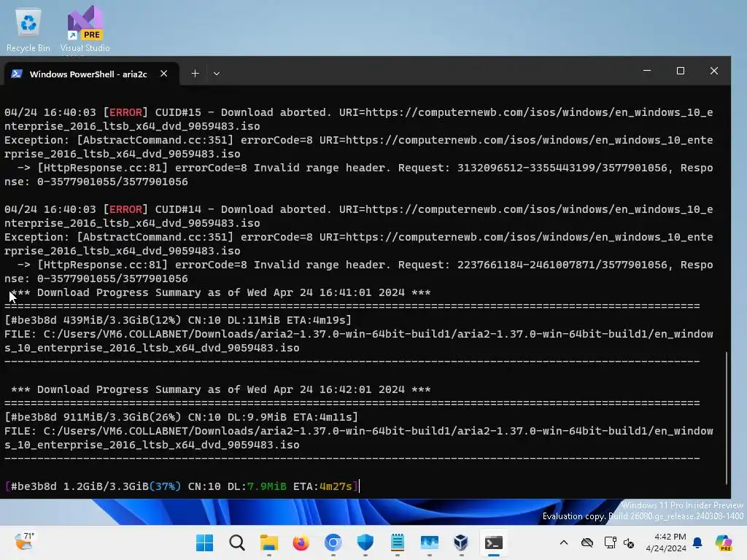Open the notifications bell icon
747x560 pixels.
pos(697,542)
